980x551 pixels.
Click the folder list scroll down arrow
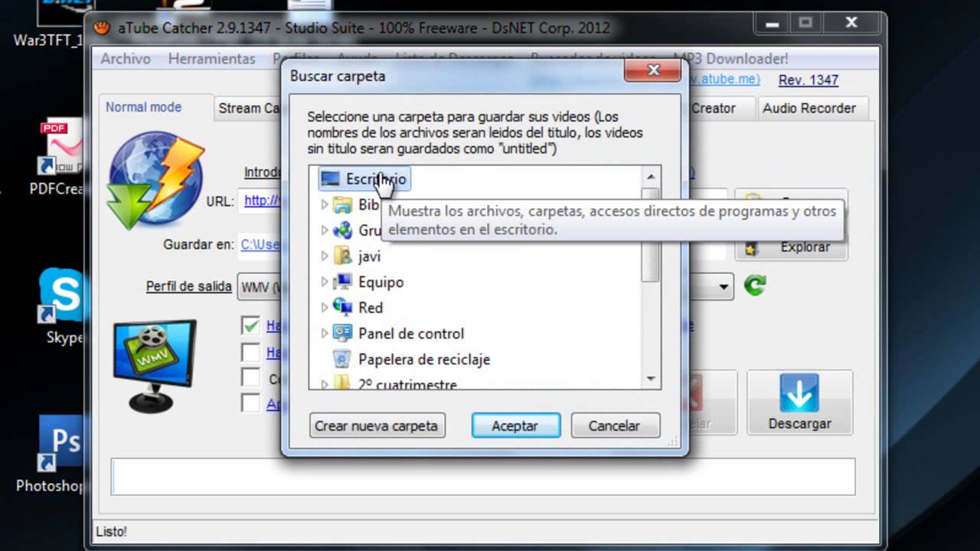pos(651,379)
